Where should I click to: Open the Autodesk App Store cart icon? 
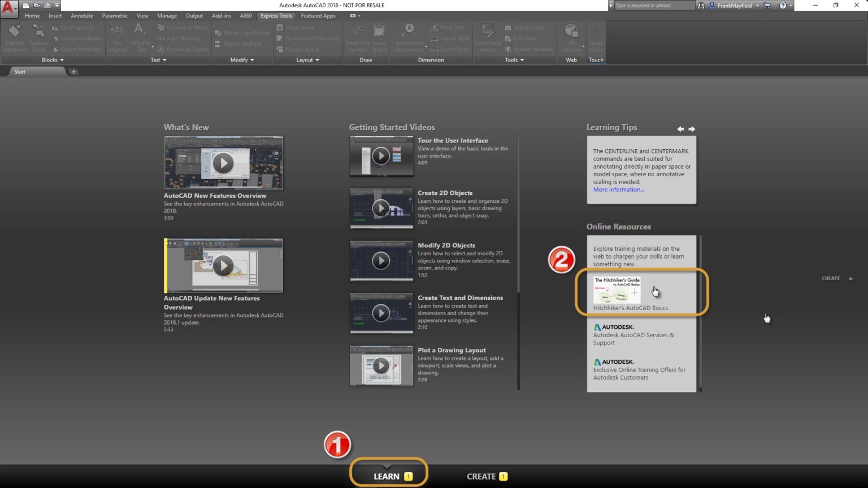point(767,6)
